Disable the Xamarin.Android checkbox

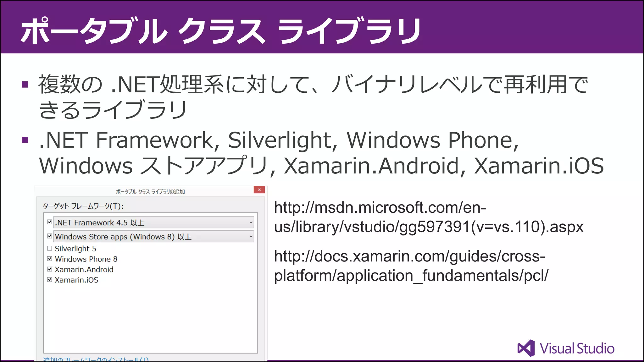(x=49, y=269)
